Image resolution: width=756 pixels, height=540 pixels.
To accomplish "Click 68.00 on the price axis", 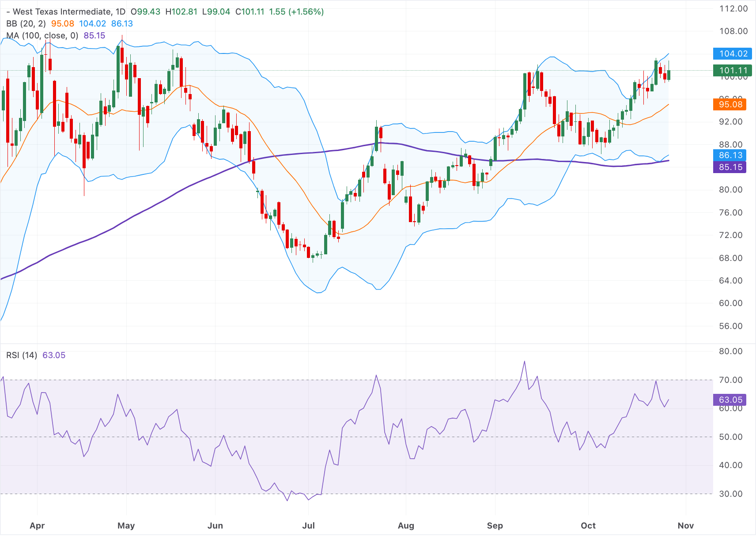I will tap(731, 258).
